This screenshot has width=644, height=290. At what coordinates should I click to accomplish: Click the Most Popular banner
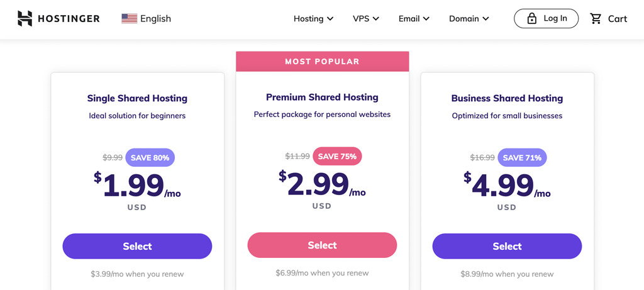tap(323, 62)
